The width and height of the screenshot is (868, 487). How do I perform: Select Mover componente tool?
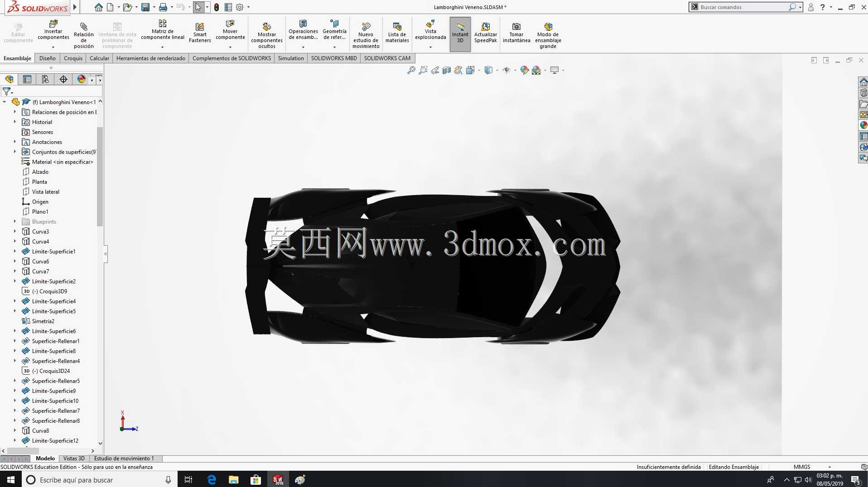point(230,30)
